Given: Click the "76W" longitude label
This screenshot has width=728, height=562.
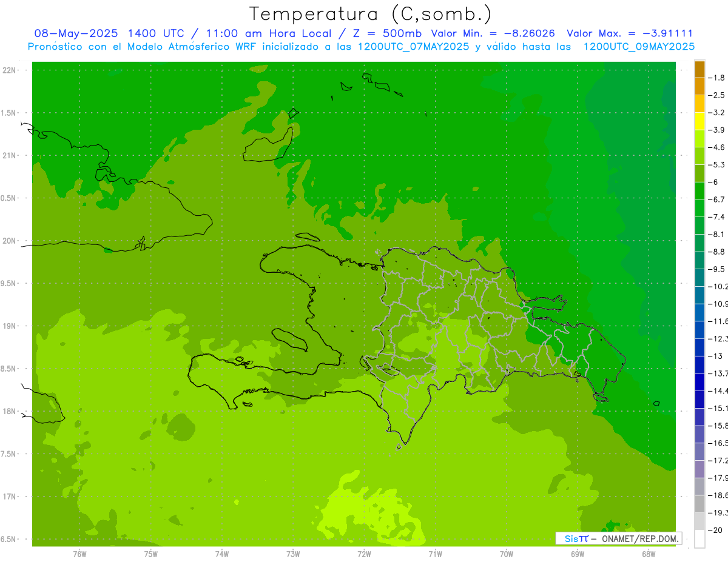Looking at the screenshot, I should click(x=79, y=554).
